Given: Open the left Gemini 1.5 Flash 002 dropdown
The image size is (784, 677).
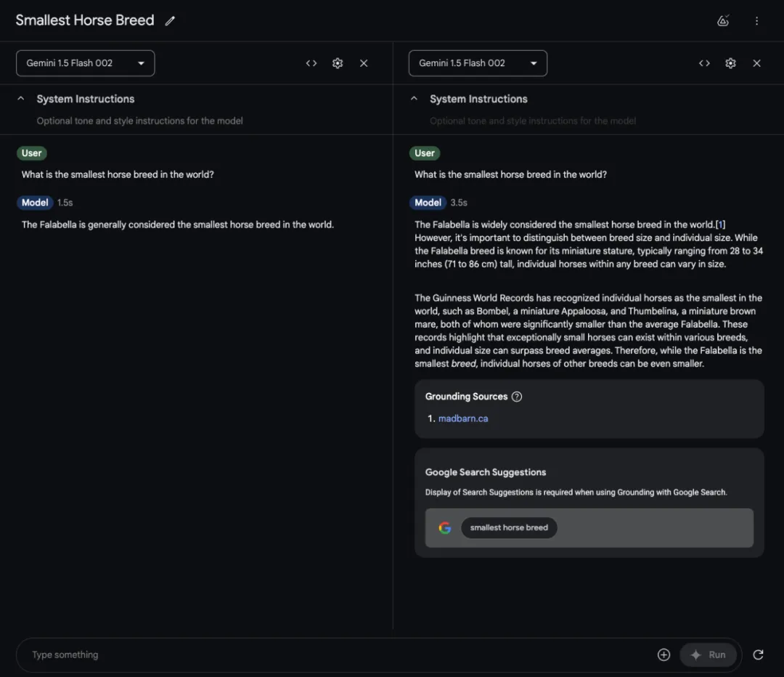Looking at the screenshot, I should click(x=86, y=63).
